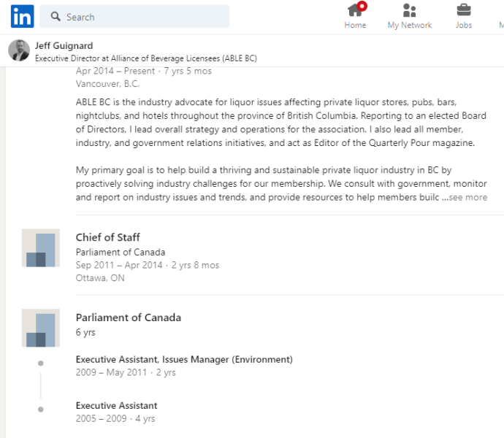The width and height of the screenshot is (504, 438).
Task: Click the 2009 – May 2011 date range
Action: pyautogui.click(x=126, y=372)
